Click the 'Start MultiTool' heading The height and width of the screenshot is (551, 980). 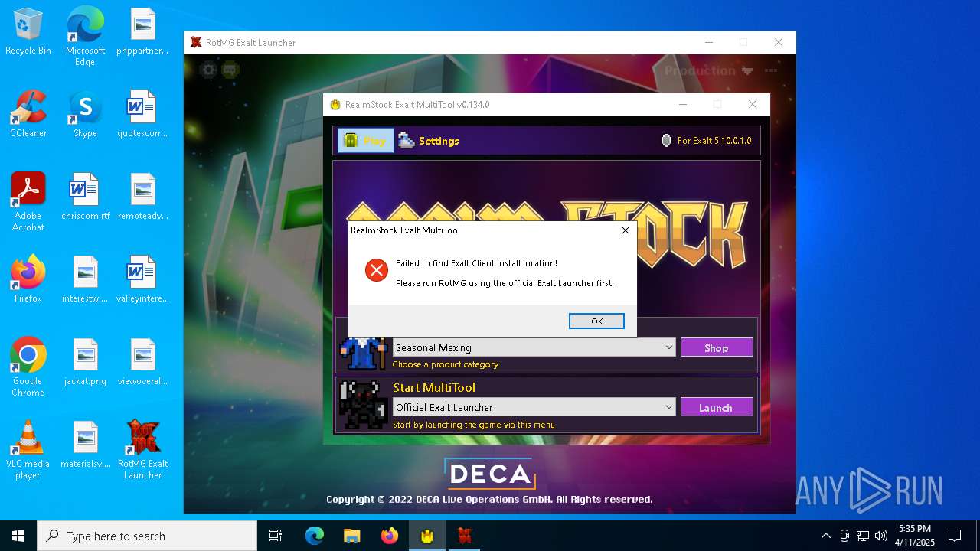433,387
